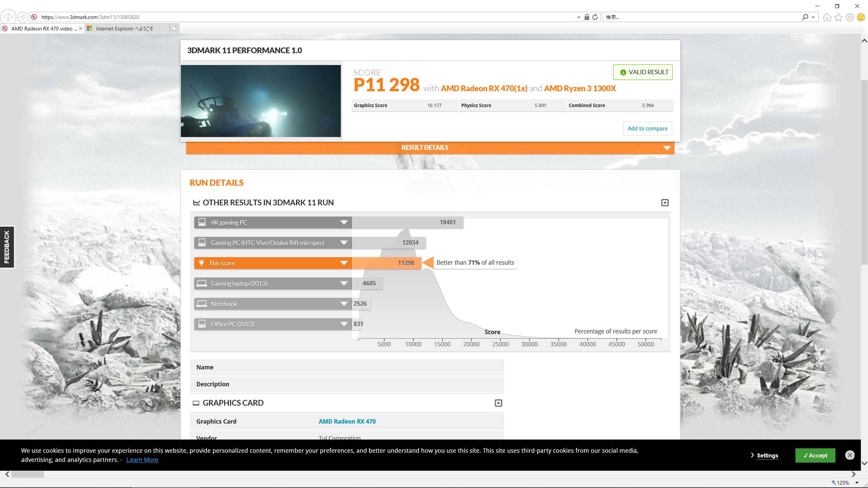Click the zoom magnifier icon in status bar

pos(834,483)
